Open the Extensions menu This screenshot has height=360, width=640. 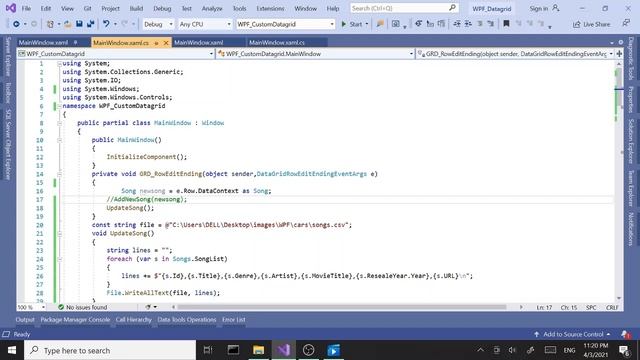(x=270, y=8)
